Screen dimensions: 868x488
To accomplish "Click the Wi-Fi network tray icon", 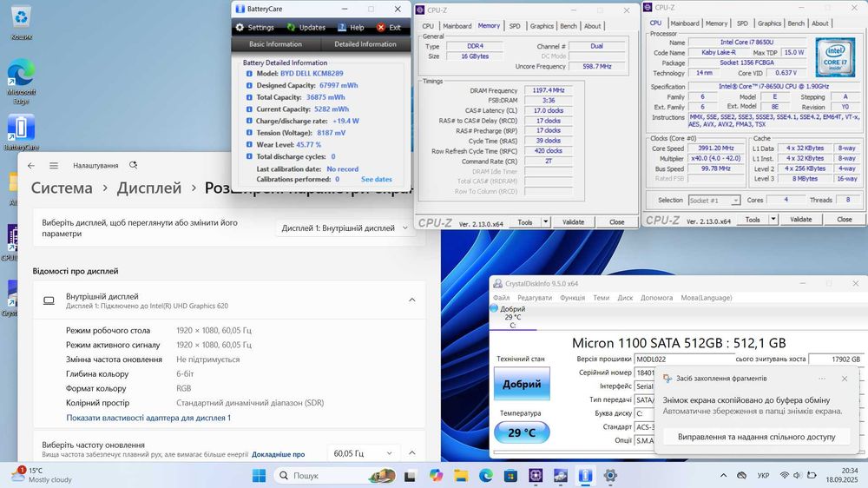I will click(x=784, y=475).
